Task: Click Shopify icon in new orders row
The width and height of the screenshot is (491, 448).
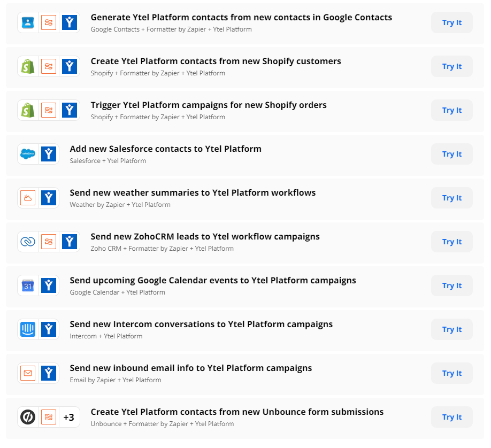Action: coord(28,110)
